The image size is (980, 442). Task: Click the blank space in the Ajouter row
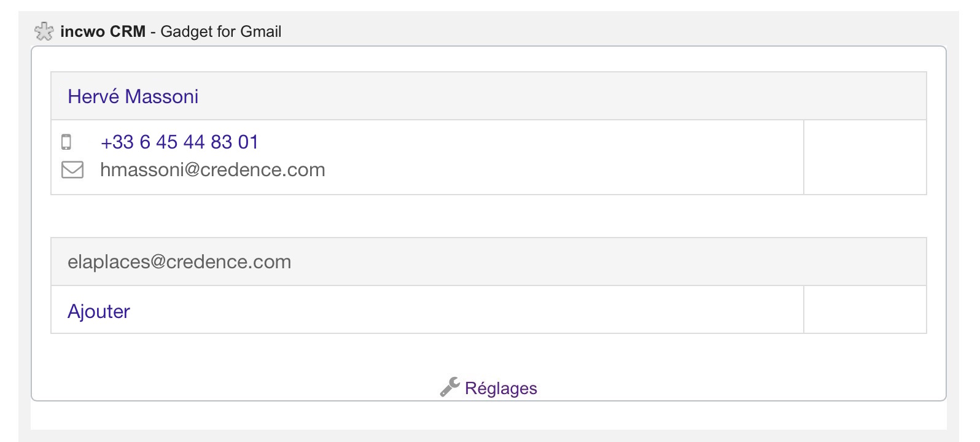(467, 309)
